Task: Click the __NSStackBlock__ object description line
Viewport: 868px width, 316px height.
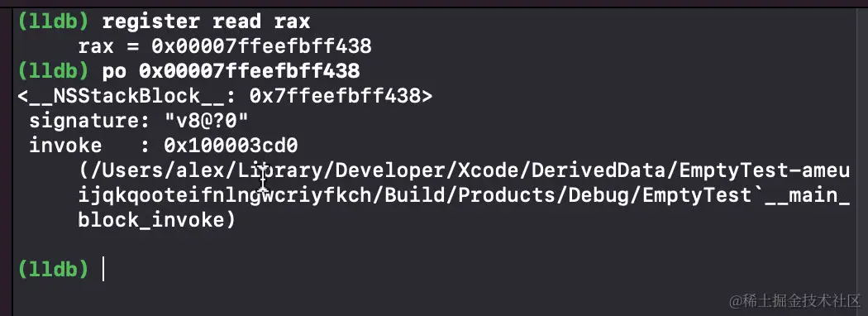Action: [x=225, y=97]
